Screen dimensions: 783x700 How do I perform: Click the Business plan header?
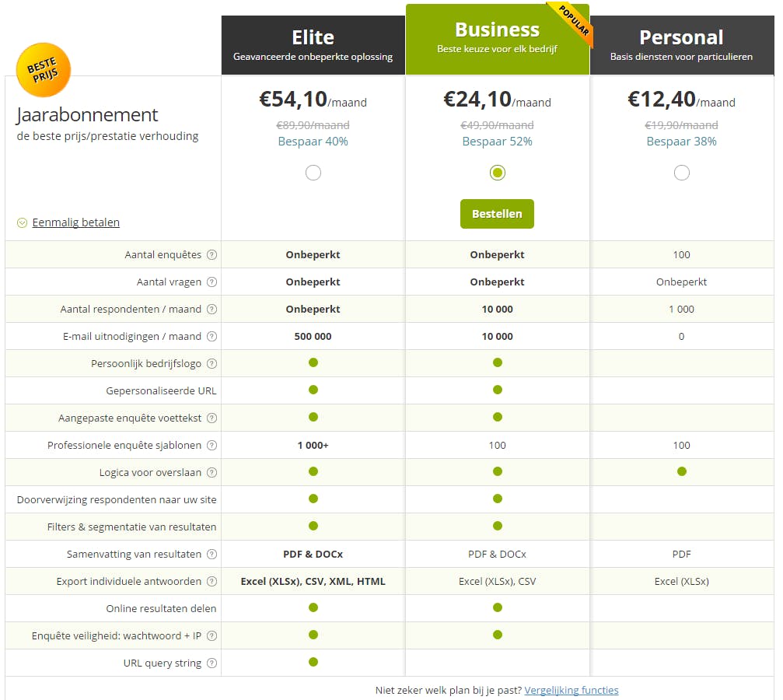(x=497, y=38)
